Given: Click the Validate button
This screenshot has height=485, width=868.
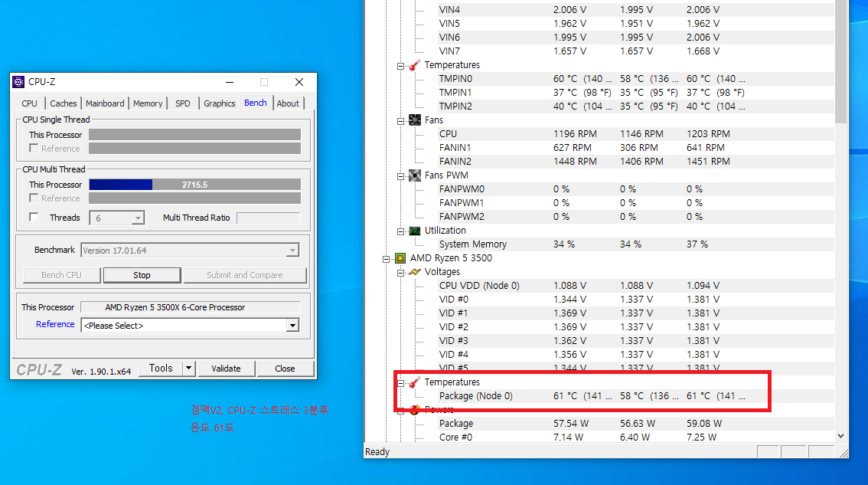Looking at the screenshot, I should 226,369.
